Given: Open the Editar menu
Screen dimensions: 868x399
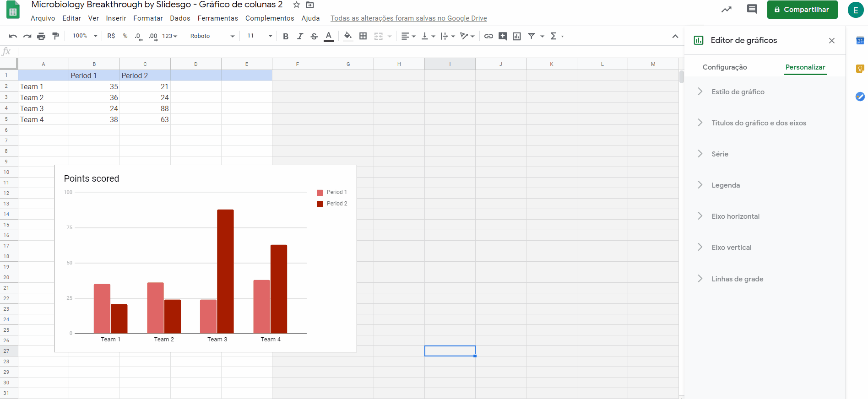Looking at the screenshot, I should [72, 18].
